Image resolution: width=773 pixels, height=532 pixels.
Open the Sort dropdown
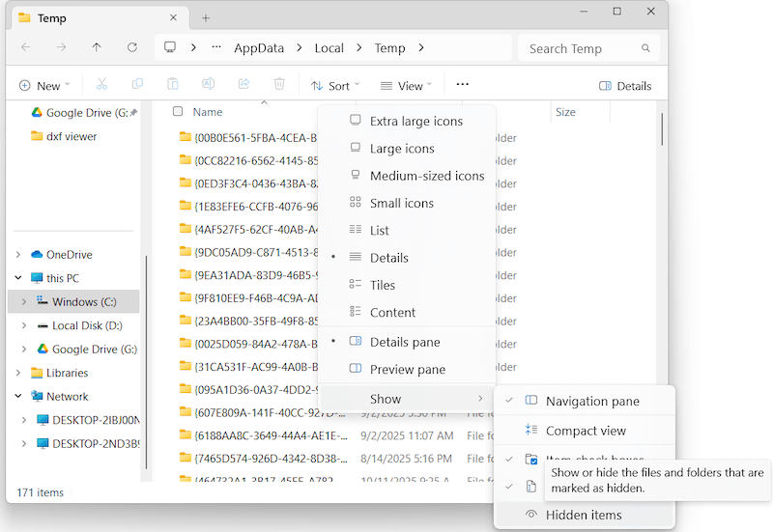tap(335, 86)
